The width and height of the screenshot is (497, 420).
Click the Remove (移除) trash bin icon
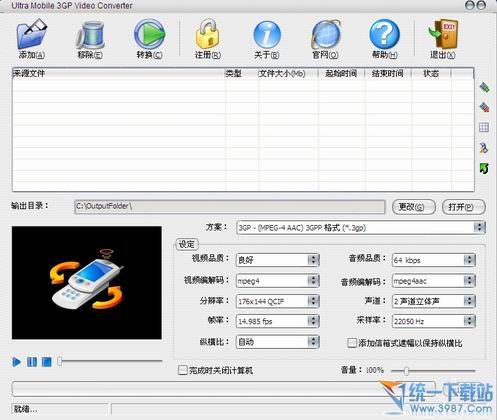[90, 34]
